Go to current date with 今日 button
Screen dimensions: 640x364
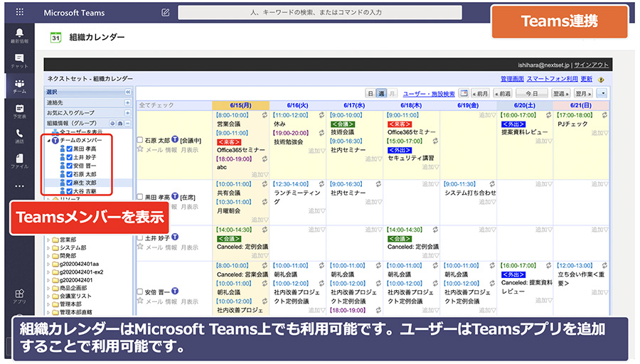[x=532, y=93]
